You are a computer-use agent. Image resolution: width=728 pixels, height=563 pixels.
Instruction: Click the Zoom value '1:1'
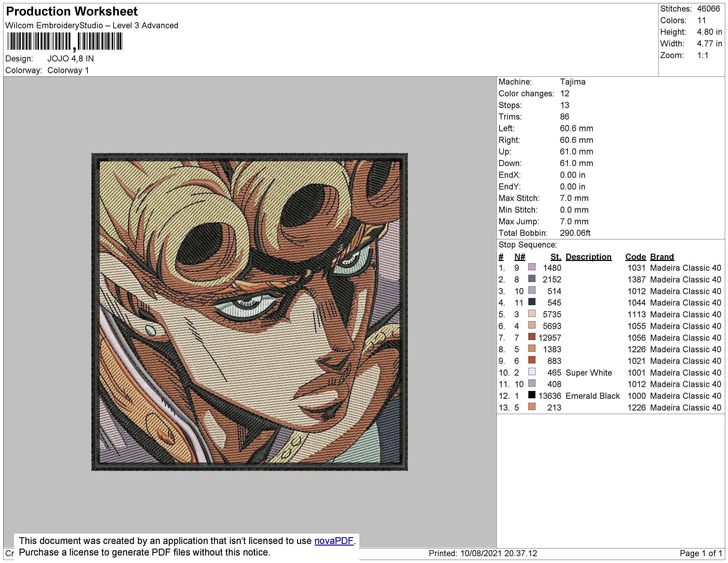[x=703, y=55]
